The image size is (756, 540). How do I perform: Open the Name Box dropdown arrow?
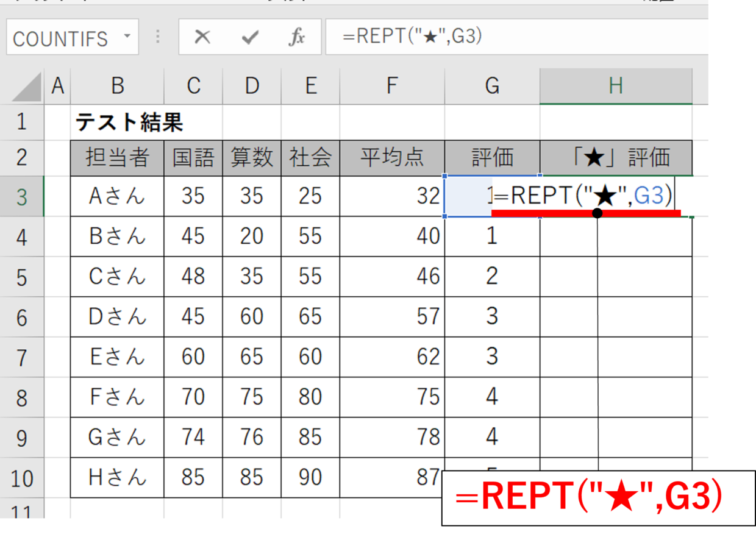[127, 36]
